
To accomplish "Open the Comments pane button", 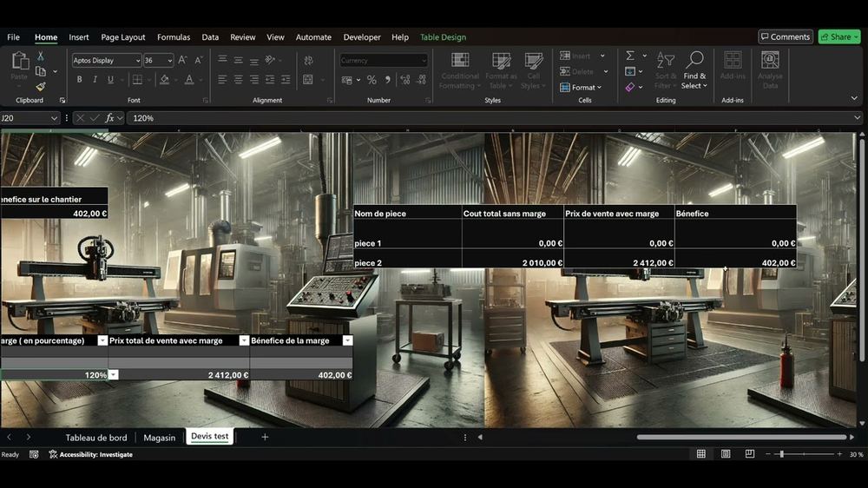I will pos(785,36).
